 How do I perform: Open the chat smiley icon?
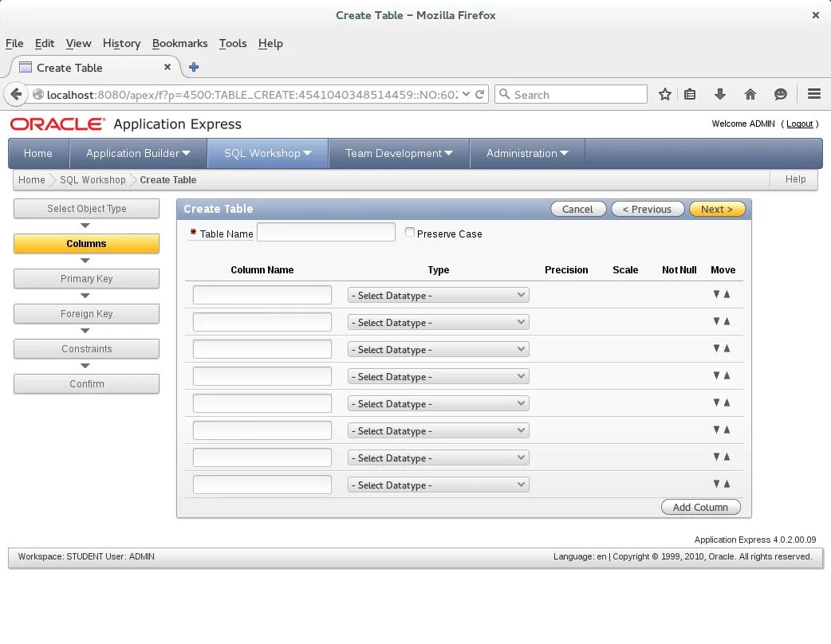[780, 94]
